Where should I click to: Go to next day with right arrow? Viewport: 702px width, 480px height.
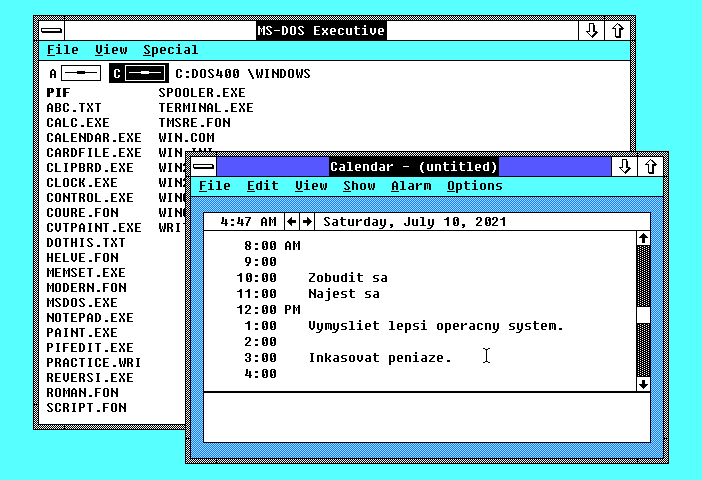(x=307, y=221)
